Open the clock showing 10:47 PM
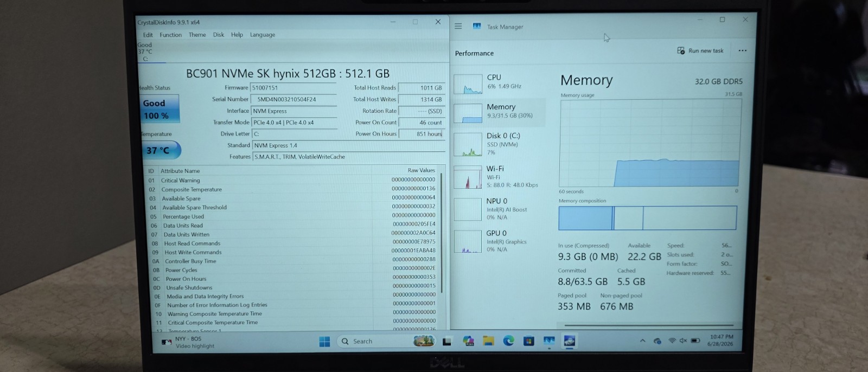This screenshot has height=372, width=868. (x=720, y=340)
